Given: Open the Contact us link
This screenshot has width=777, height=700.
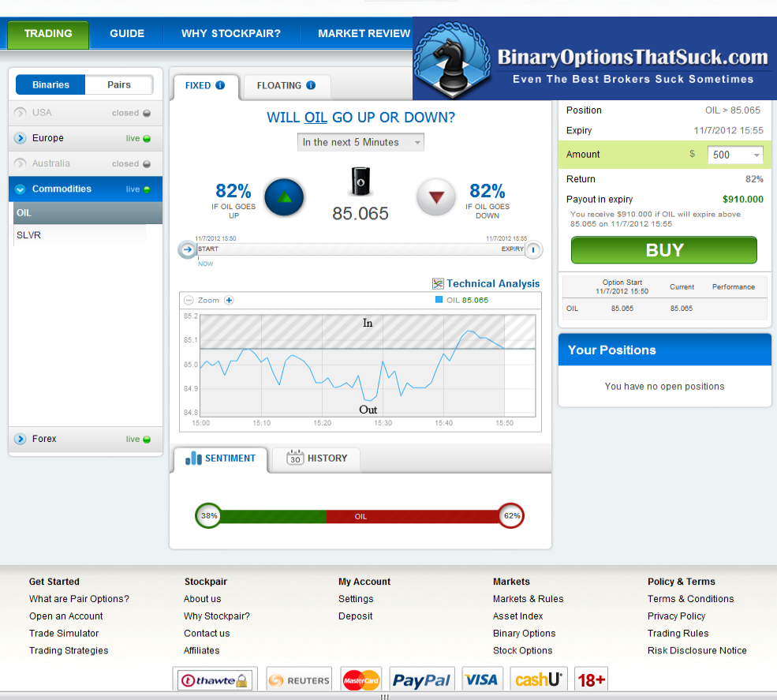Looking at the screenshot, I should pos(207,633).
